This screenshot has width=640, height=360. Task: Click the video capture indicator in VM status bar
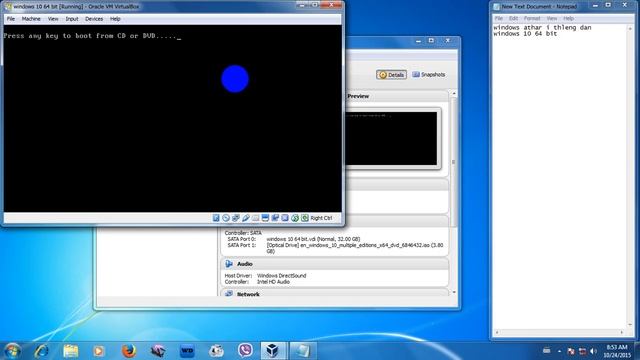point(275,218)
